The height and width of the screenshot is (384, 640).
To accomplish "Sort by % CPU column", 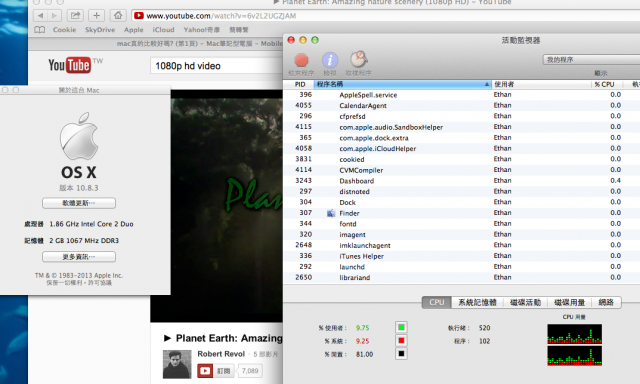I will 607,84.
